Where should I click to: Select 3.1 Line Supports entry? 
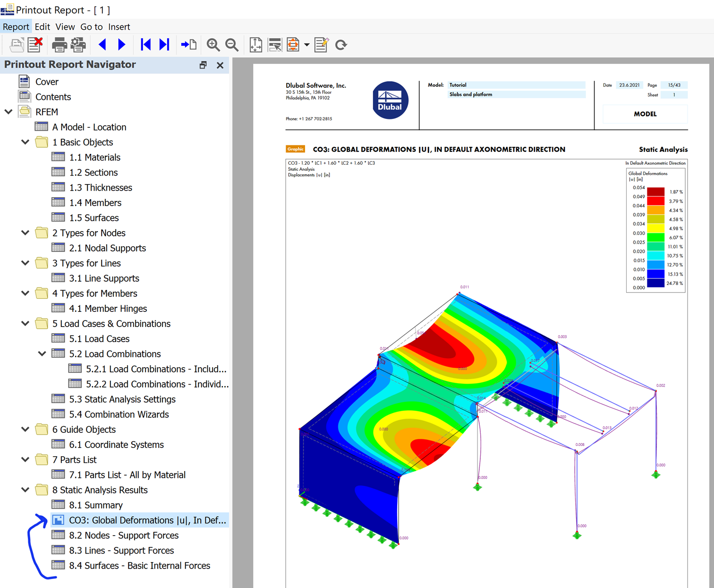(x=104, y=278)
